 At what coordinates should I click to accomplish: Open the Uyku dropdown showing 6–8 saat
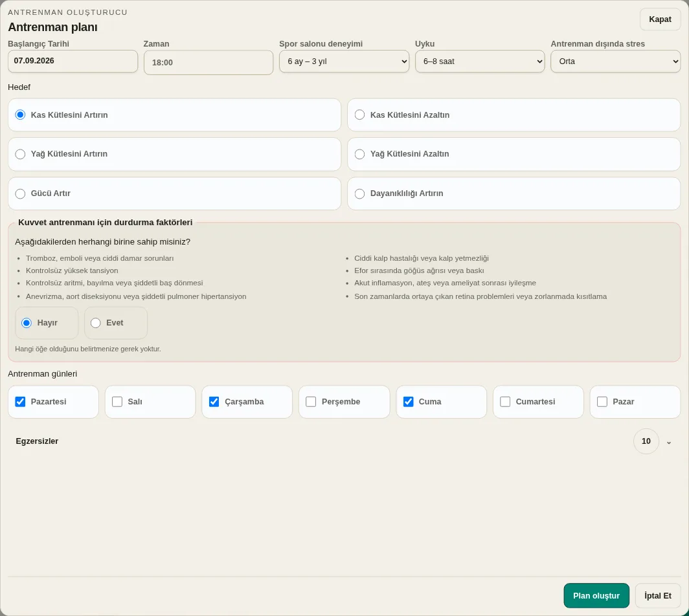[x=480, y=61]
